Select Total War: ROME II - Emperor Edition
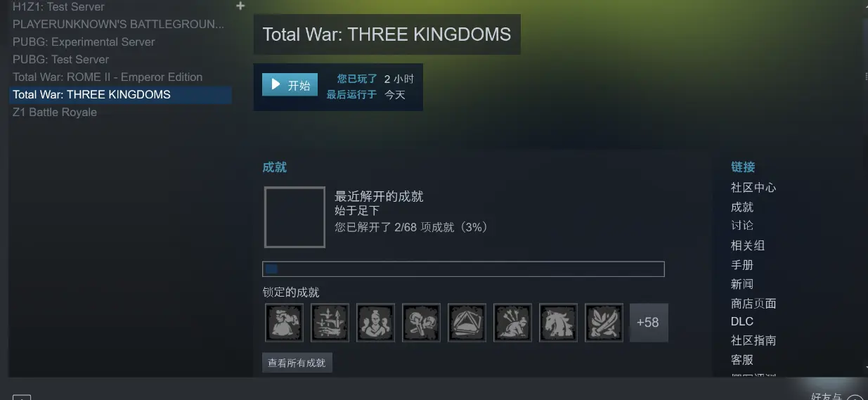This screenshot has height=400, width=868. 108,77
